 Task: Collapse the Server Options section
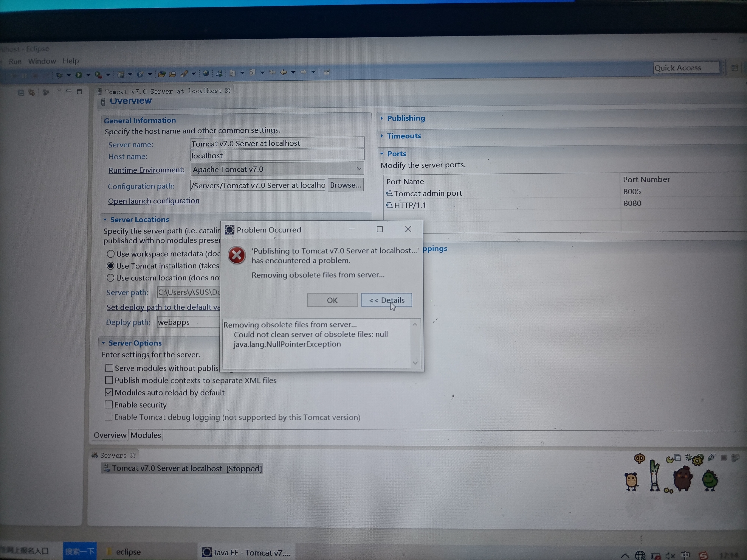coord(103,343)
